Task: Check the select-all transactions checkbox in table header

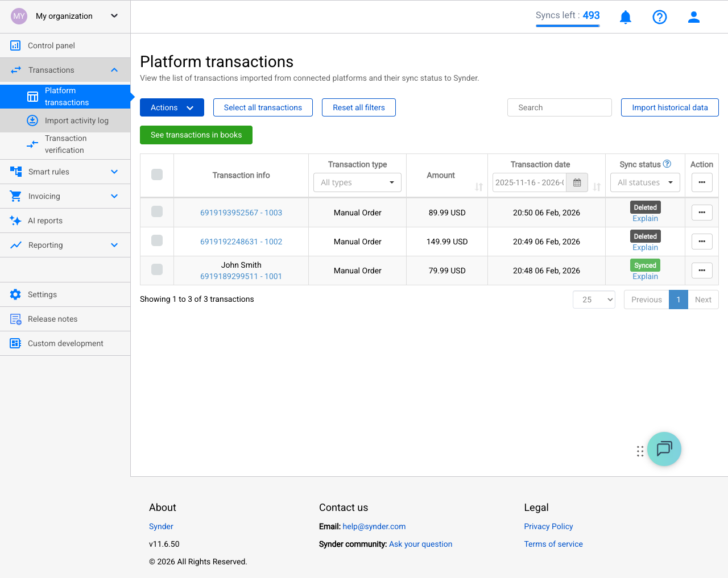Action: point(157,175)
